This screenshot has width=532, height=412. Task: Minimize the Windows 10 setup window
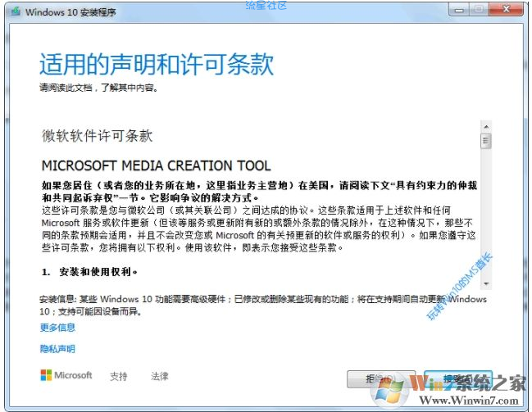pos(459,10)
